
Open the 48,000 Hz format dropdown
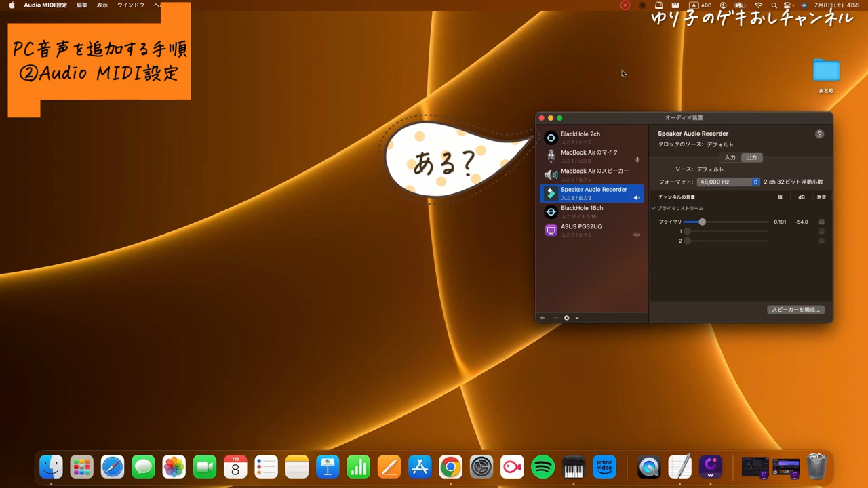click(728, 182)
